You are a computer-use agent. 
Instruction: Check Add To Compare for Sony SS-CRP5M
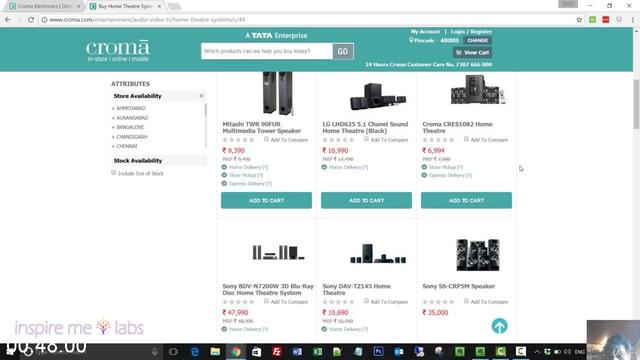tap(466, 301)
